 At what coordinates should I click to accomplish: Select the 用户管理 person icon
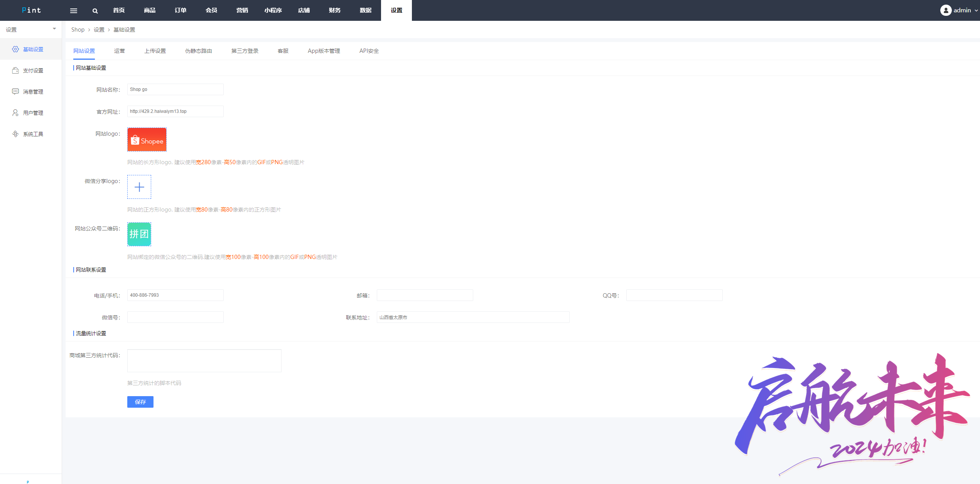(15, 113)
